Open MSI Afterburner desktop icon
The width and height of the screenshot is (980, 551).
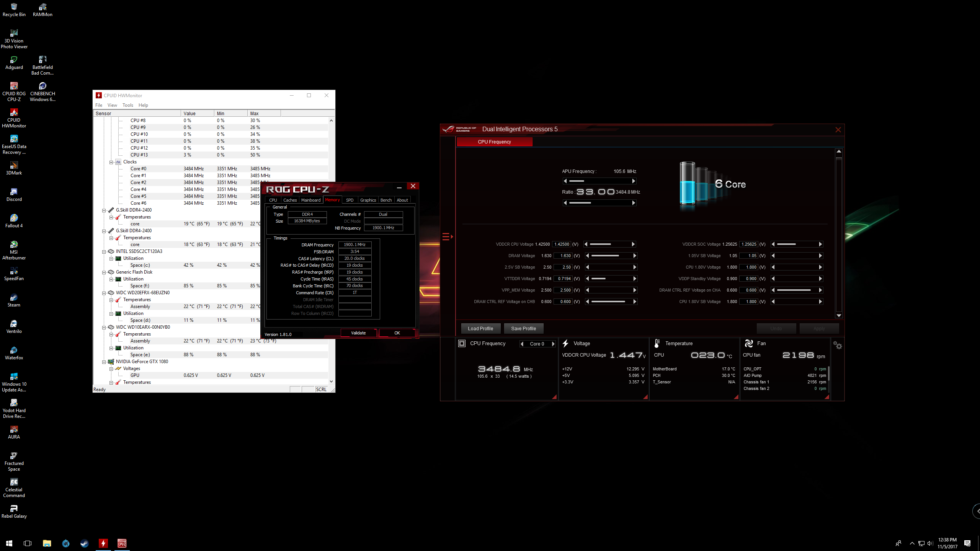14,245
